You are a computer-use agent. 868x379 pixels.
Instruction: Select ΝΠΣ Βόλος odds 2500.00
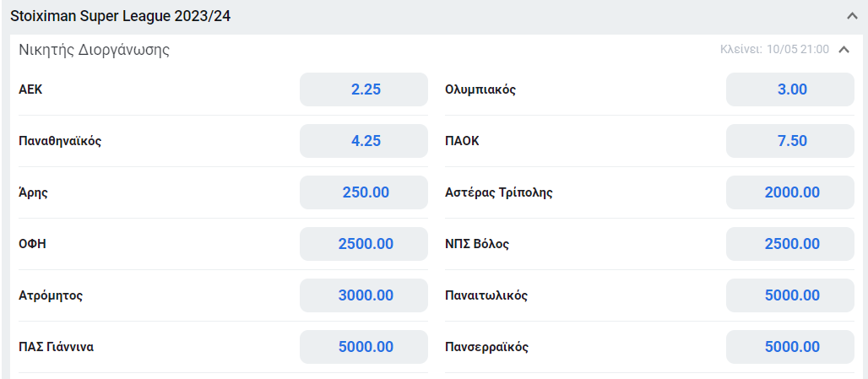[x=790, y=244]
